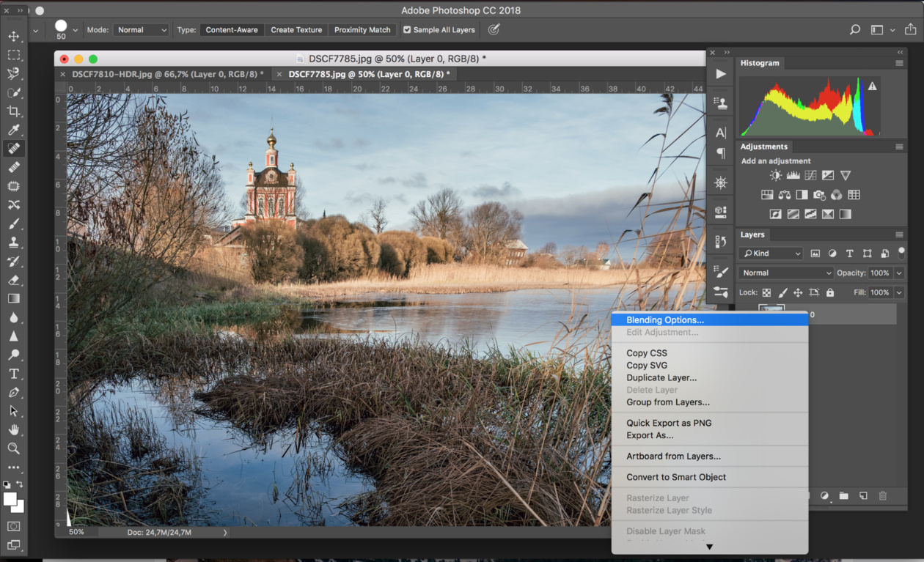Select the Horizontal Type tool
924x562 pixels.
click(x=13, y=374)
